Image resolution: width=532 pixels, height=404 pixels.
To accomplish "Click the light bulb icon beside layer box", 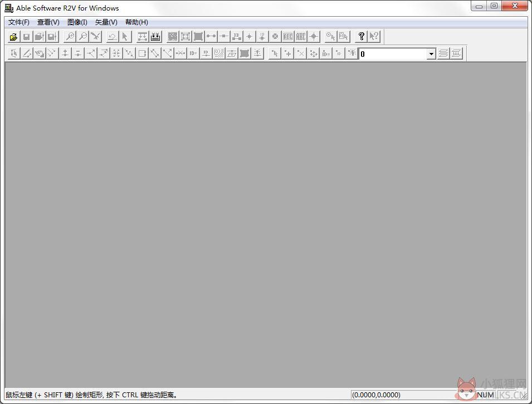I will [352, 53].
